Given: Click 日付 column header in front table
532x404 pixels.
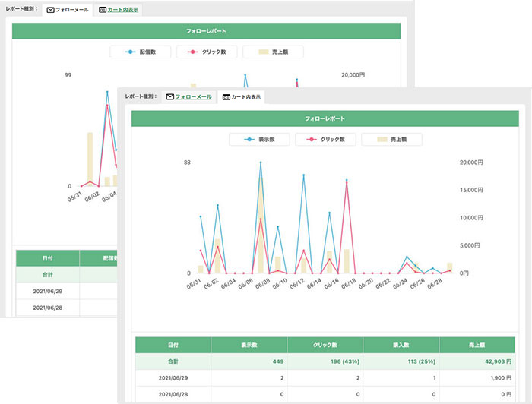Looking at the screenshot, I should pos(173,345).
